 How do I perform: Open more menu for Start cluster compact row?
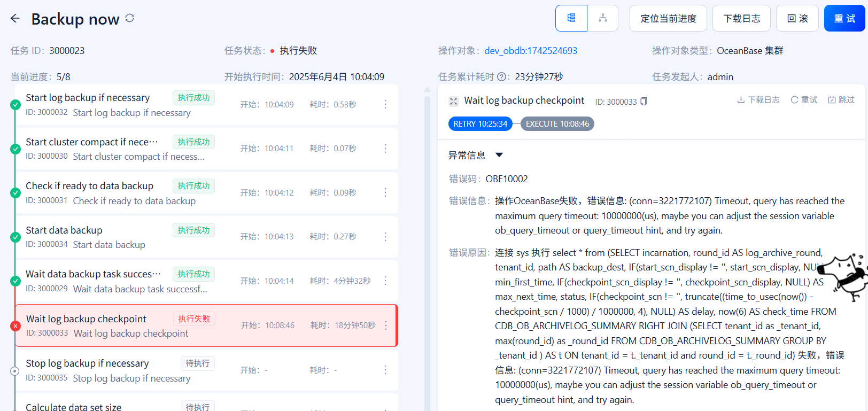[385, 149]
